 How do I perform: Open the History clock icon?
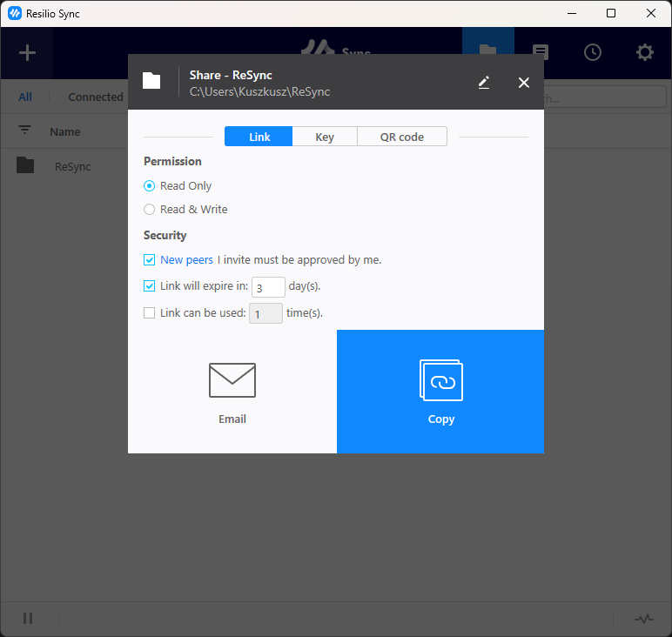pos(593,52)
